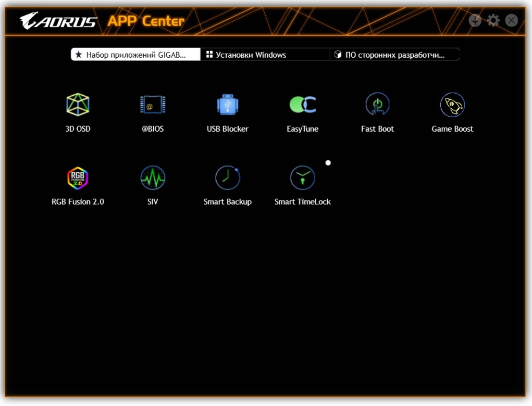Click the RGB Fusion 2.0 text label
532x406 pixels.
(78, 201)
